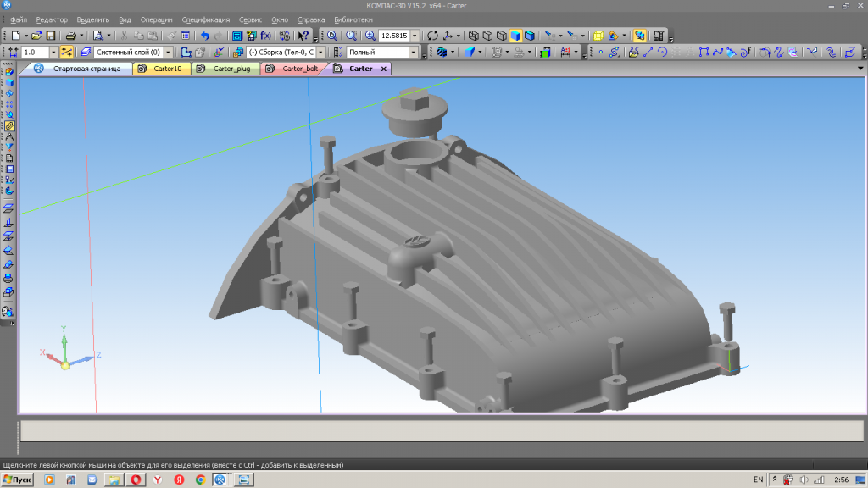The height and width of the screenshot is (488, 868).
Task: Click the print icon
Action: [x=71, y=36]
